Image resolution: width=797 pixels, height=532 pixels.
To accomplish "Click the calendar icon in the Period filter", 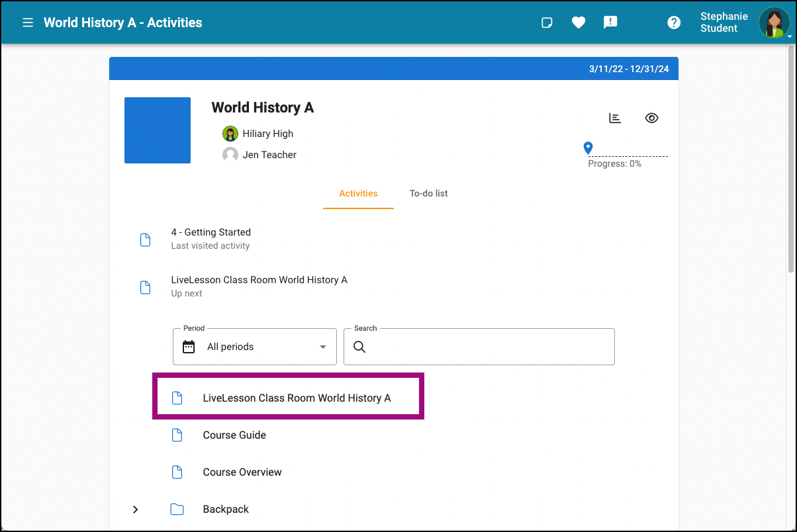I will coord(189,346).
